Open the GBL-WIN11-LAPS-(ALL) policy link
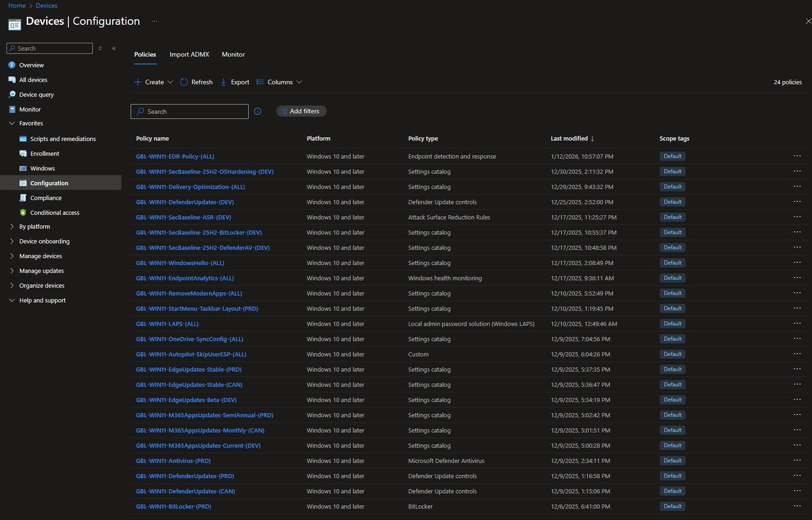The image size is (812, 520). (167, 324)
